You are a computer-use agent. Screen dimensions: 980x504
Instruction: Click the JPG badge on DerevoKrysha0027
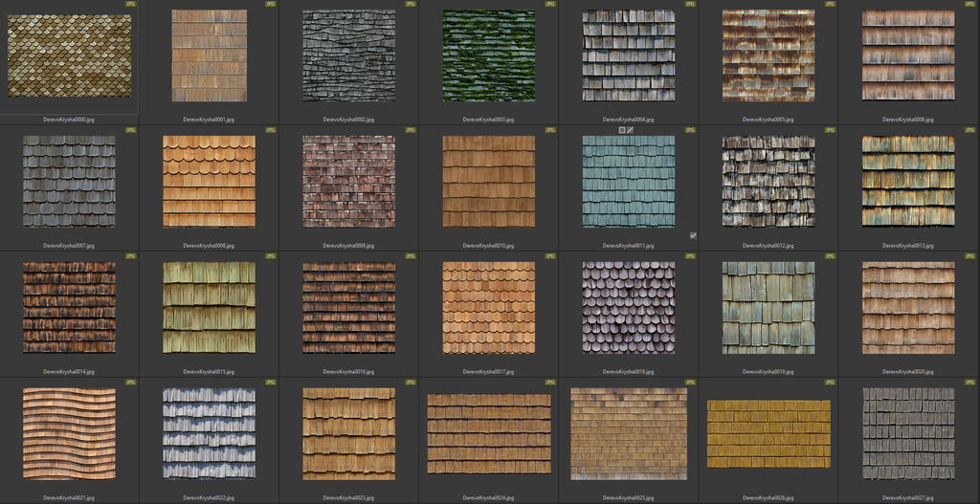pyautogui.click(x=969, y=382)
